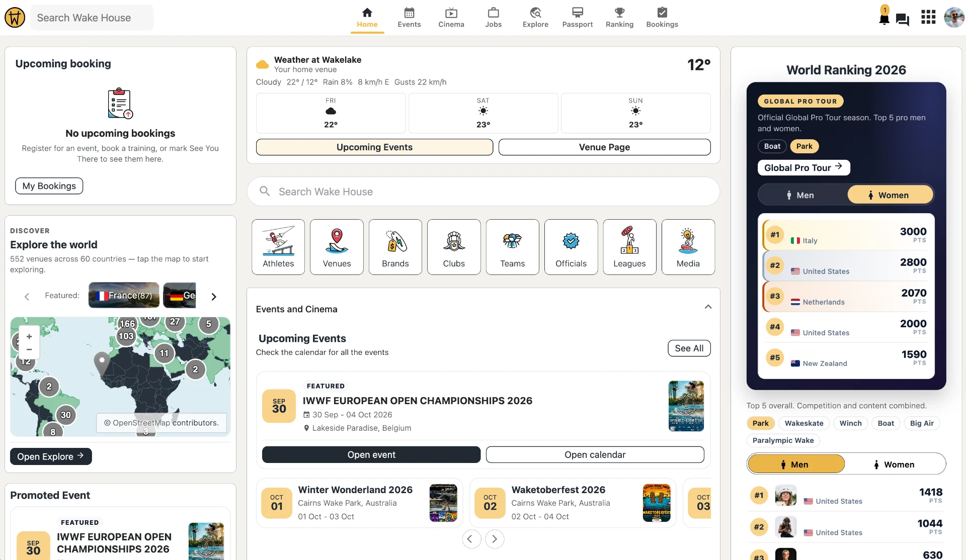This screenshot has width=966, height=560.
Task: Go to previous upcoming events page
Action: [471, 539]
